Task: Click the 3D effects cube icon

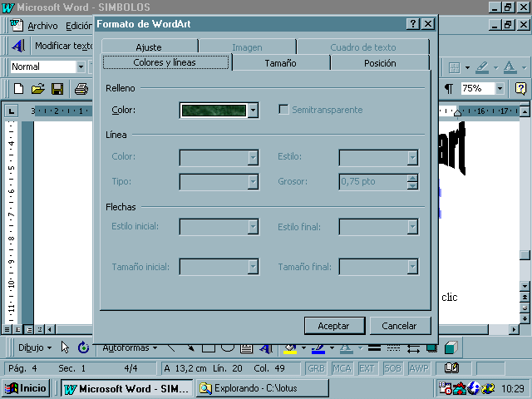Action: 451,347
